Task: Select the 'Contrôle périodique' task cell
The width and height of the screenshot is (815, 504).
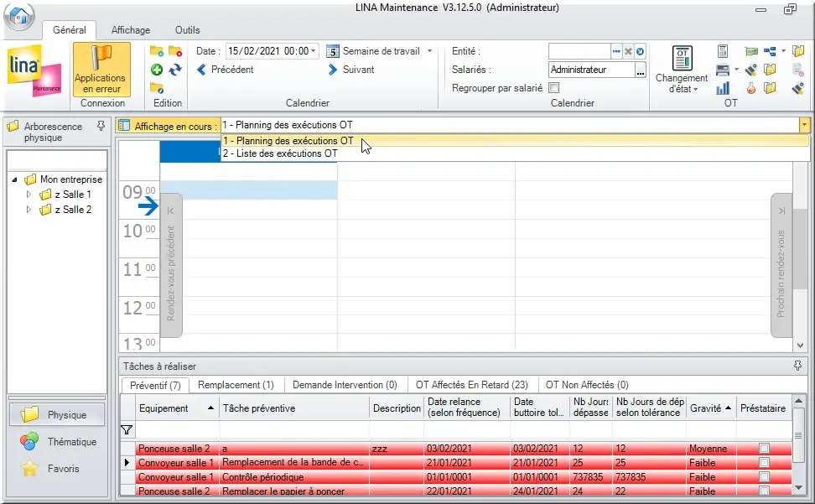Action: 294,477
